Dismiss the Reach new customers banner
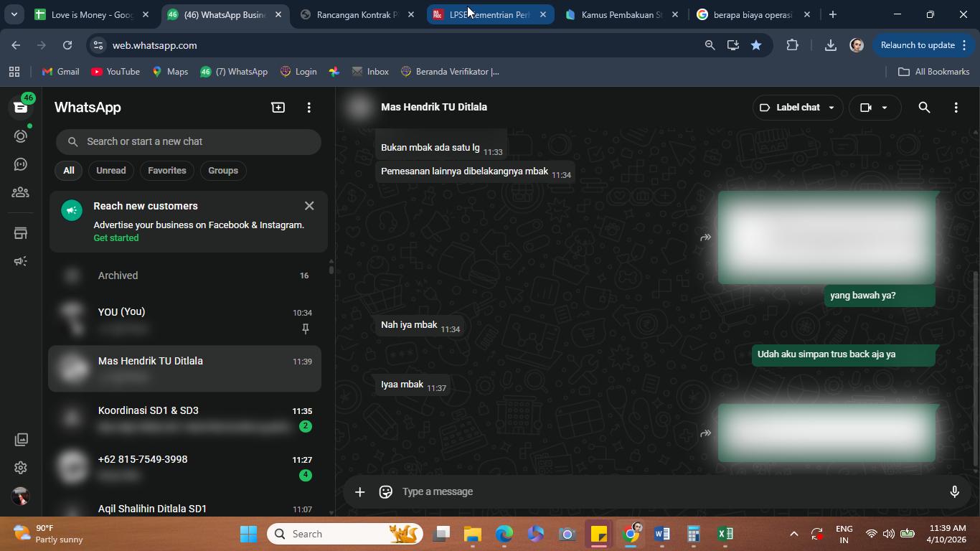980x551 pixels. click(x=309, y=206)
